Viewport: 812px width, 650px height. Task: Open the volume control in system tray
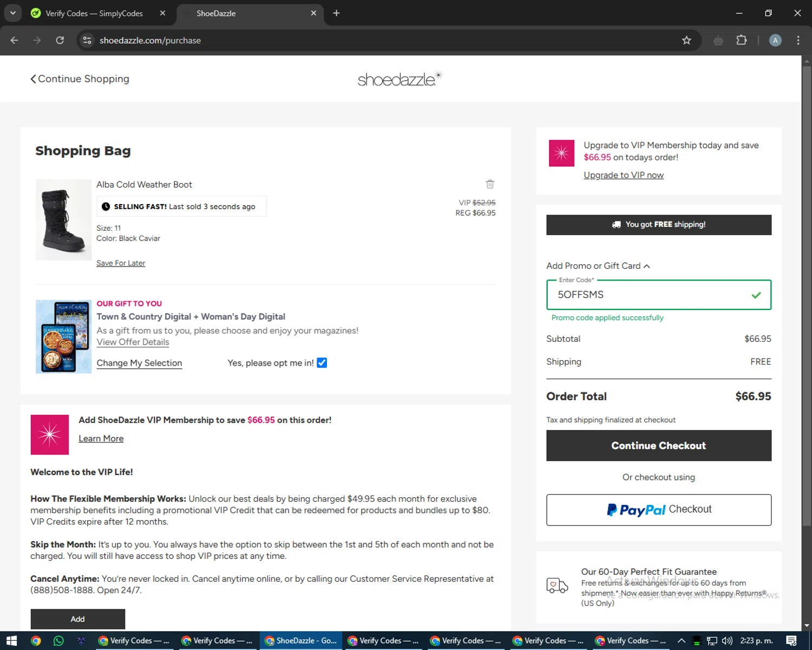(727, 641)
